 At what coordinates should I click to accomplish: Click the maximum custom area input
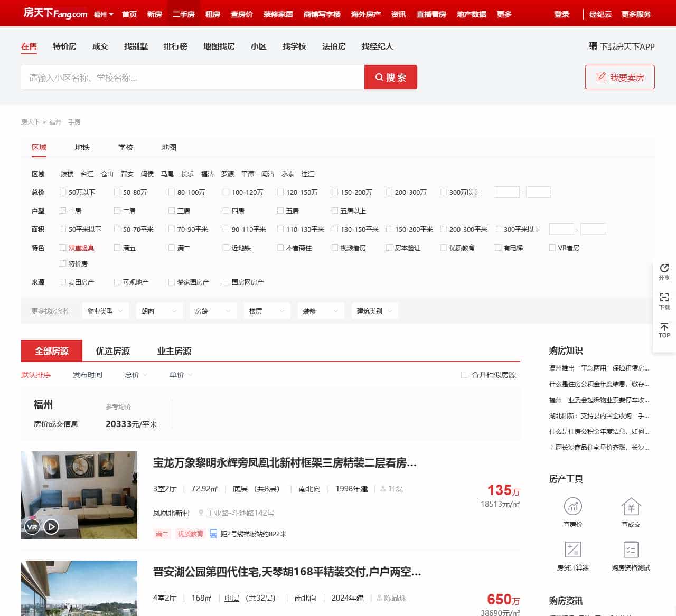(x=593, y=229)
